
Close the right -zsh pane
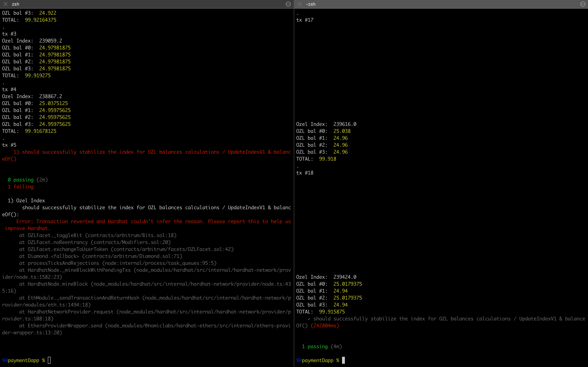(x=300, y=4)
